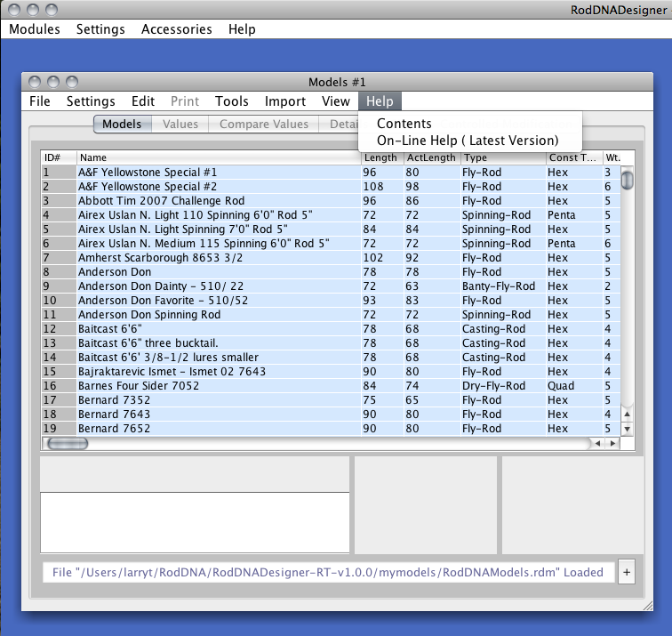The height and width of the screenshot is (636, 672).
Task: Sort by the Wt. column header
Action: coord(612,157)
